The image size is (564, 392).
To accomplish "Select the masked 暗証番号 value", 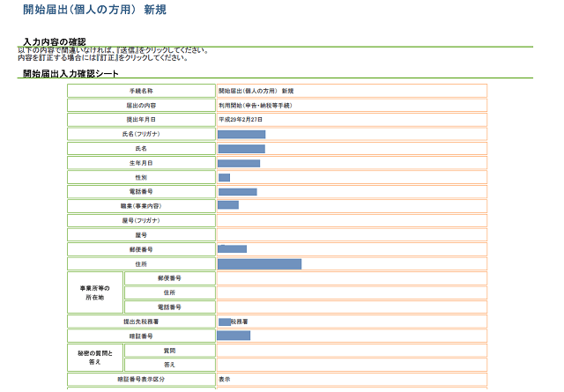I will pyautogui.click(x=234, y=336).
